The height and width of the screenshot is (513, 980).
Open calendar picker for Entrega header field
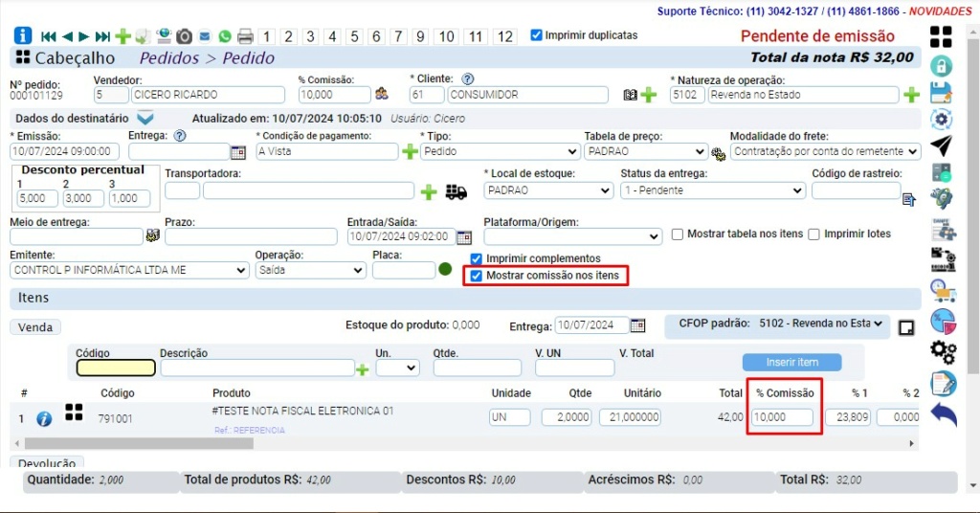coord(238,152)
